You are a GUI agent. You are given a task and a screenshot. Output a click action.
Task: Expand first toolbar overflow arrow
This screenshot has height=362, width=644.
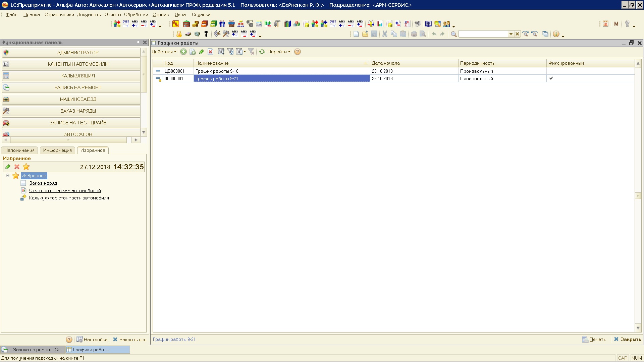point(160,26)
